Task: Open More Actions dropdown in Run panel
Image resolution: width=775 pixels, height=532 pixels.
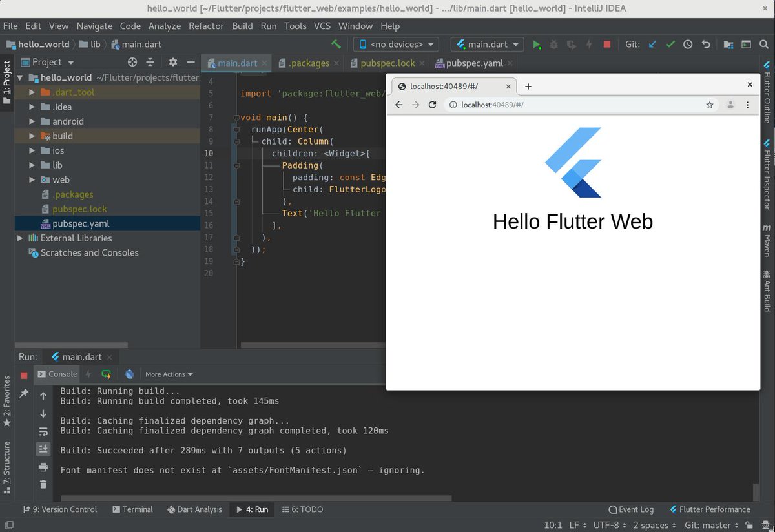Action: [x=169, y=374]
